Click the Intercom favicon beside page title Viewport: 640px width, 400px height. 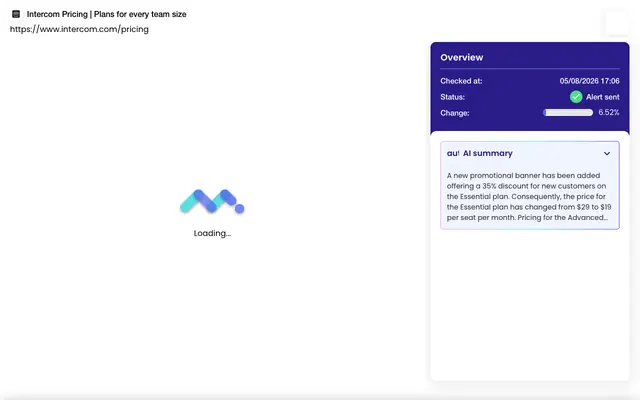click(16, 14)
